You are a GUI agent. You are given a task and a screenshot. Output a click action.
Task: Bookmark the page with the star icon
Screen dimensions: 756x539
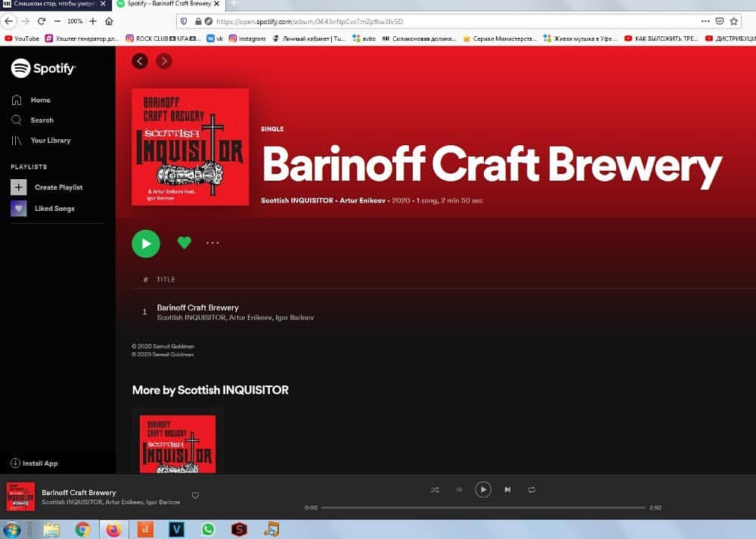tap(734, 21)
